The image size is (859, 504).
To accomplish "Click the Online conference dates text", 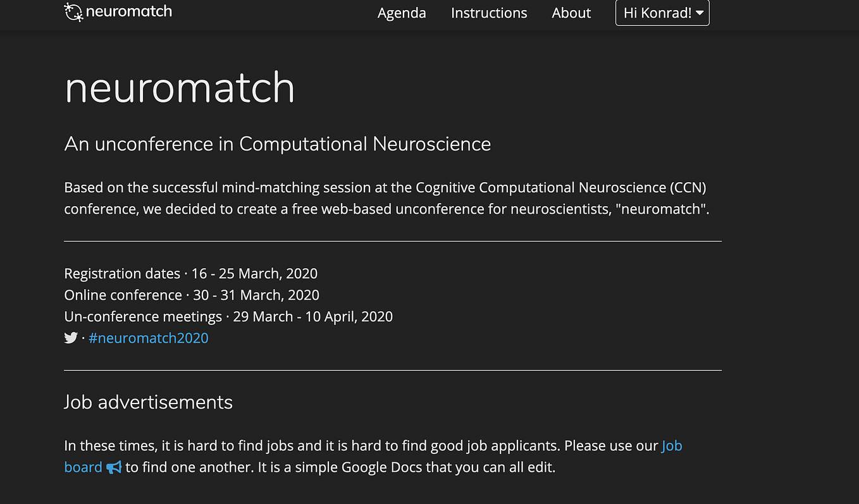I will tap(191, 295).
